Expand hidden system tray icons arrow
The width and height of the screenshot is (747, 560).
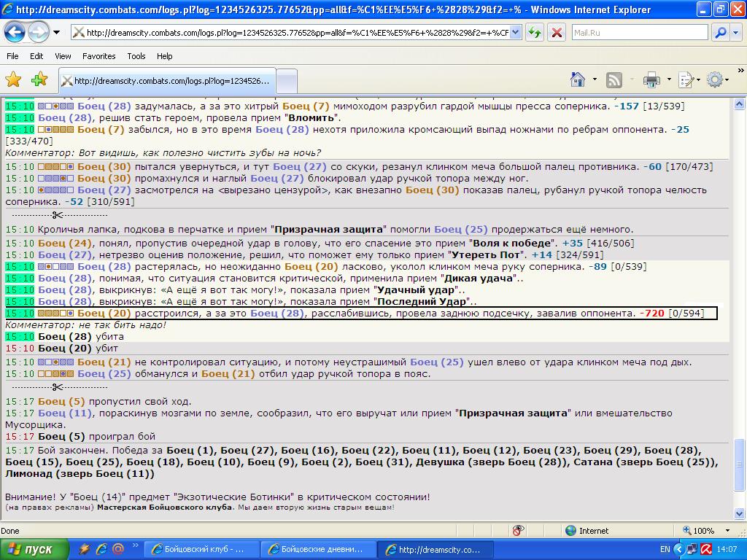tap(679, 550)
